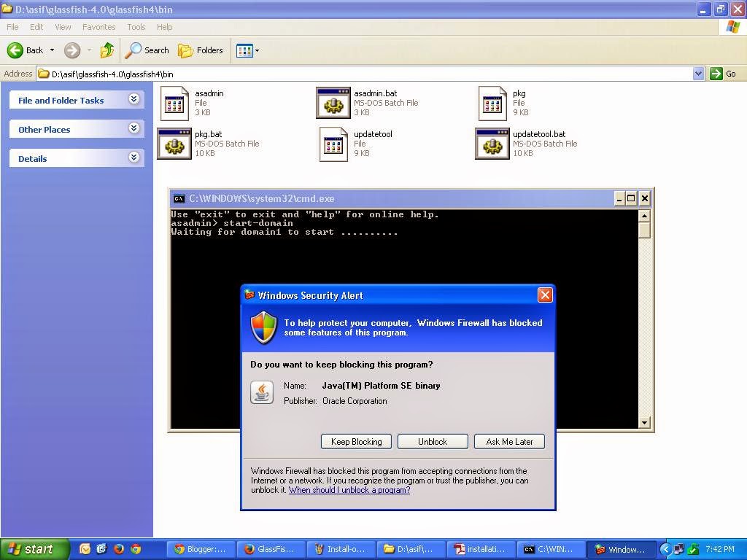Click the Ask Me Later button
This screenshot has width=747, height=560.
(509, 441)
